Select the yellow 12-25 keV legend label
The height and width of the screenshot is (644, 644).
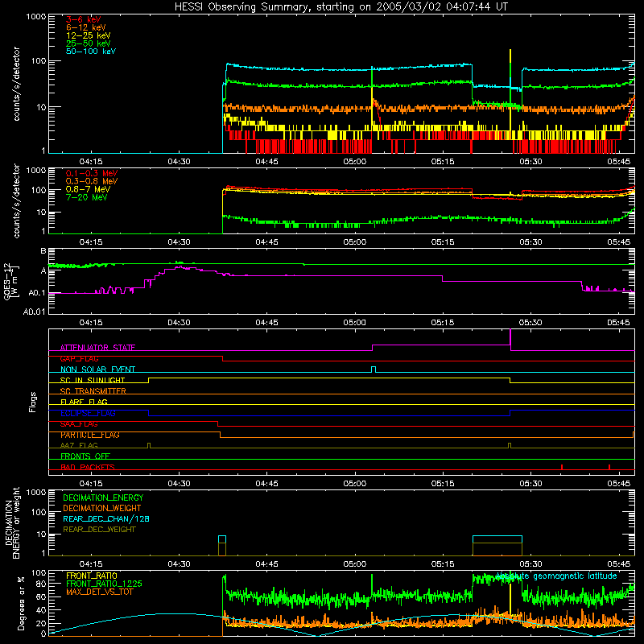tap(88, 35)
